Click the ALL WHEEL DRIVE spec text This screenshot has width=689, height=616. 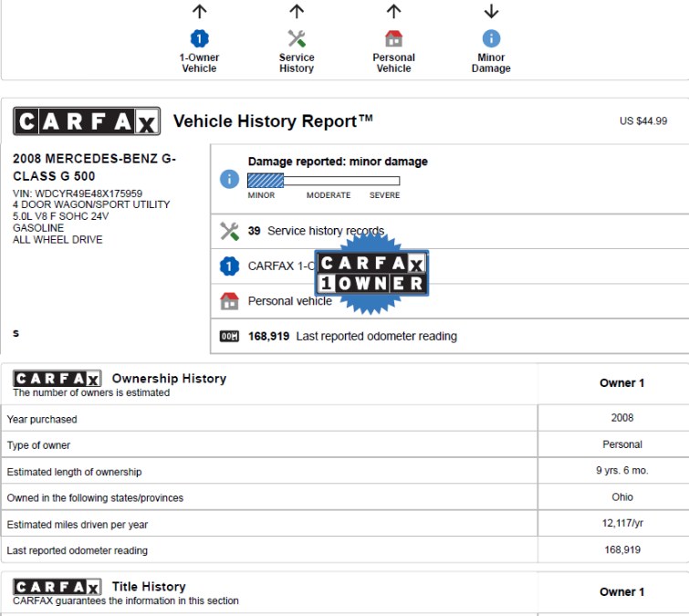point(57,240)
